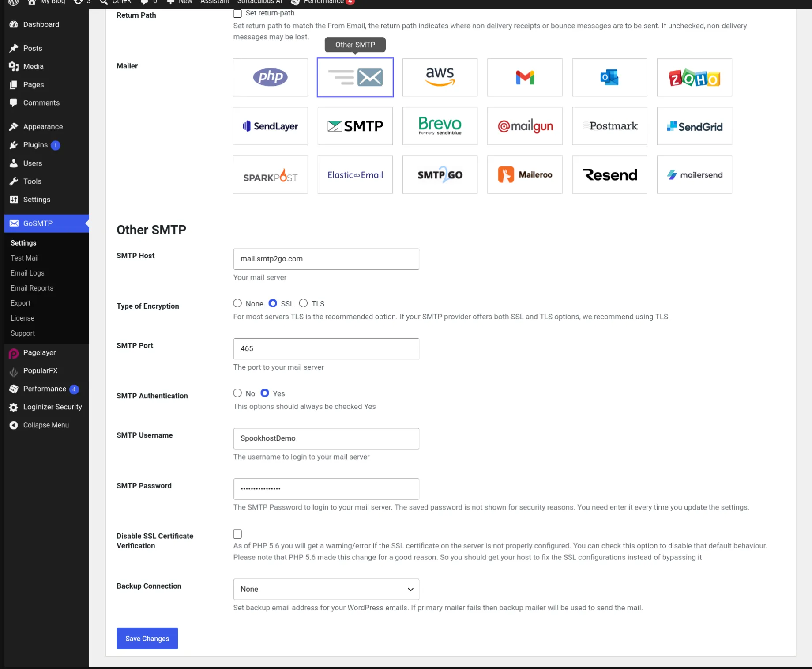Click the Pagelayer logo icon
Image resolution: width=812 pixels, height=669 pixels.
(x=14, y=353)
